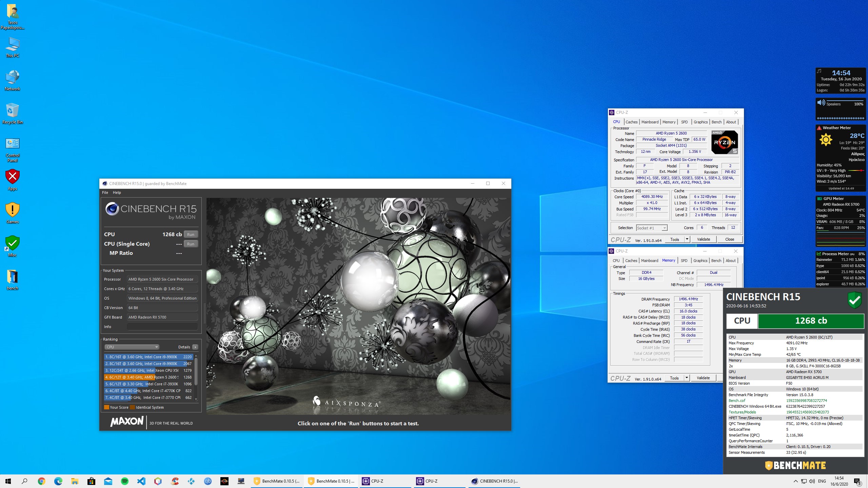
Task: Click Validate in upper CPU-Z window
Action: pyautogui.click(x=704, y=239)
